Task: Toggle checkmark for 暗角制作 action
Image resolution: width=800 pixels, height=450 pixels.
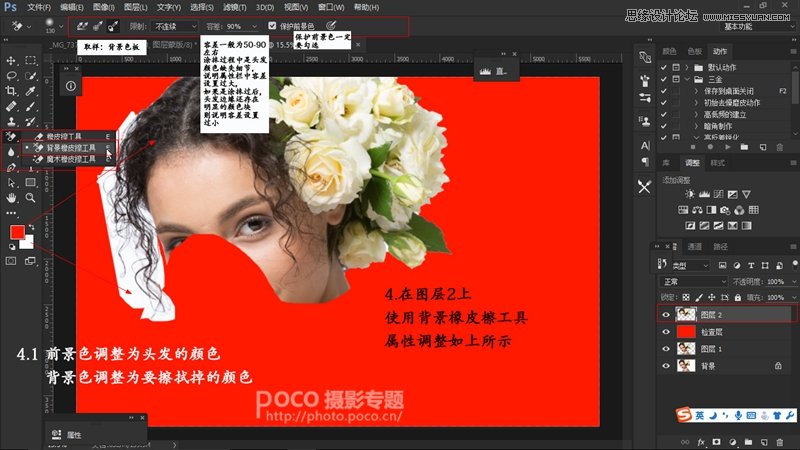Action: (x=664, y=126)
